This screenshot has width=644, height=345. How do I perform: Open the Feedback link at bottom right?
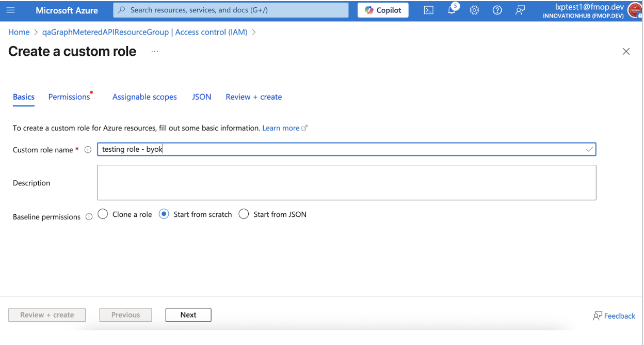click(614, 316)
